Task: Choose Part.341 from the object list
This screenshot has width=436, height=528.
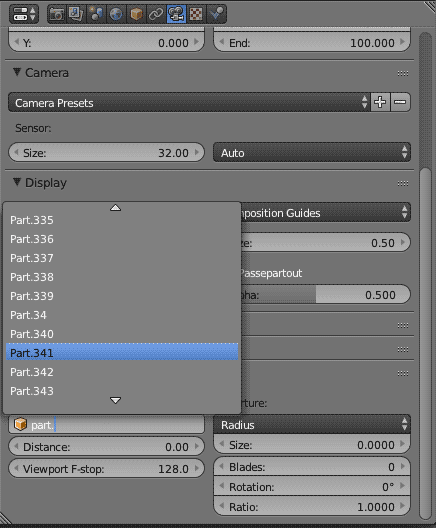Action: tap(122, 353)
